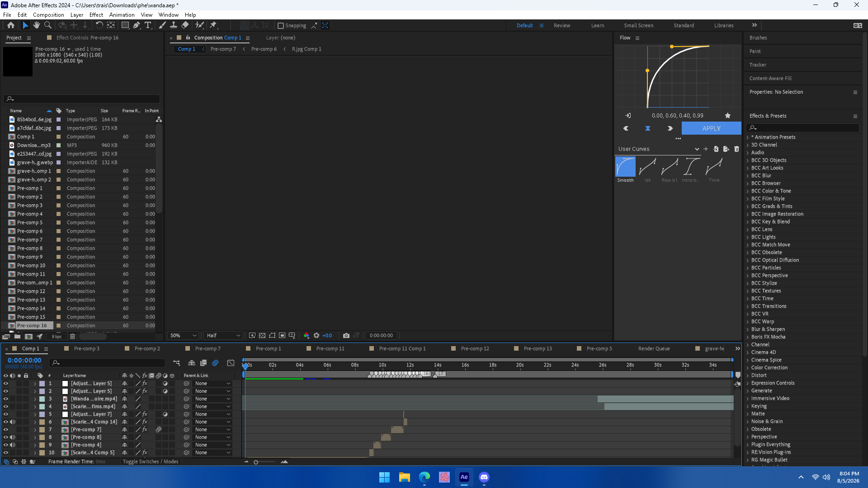Click project bit depth 8 bpc
The image size is (868, 488).
(x=57, y=337)
